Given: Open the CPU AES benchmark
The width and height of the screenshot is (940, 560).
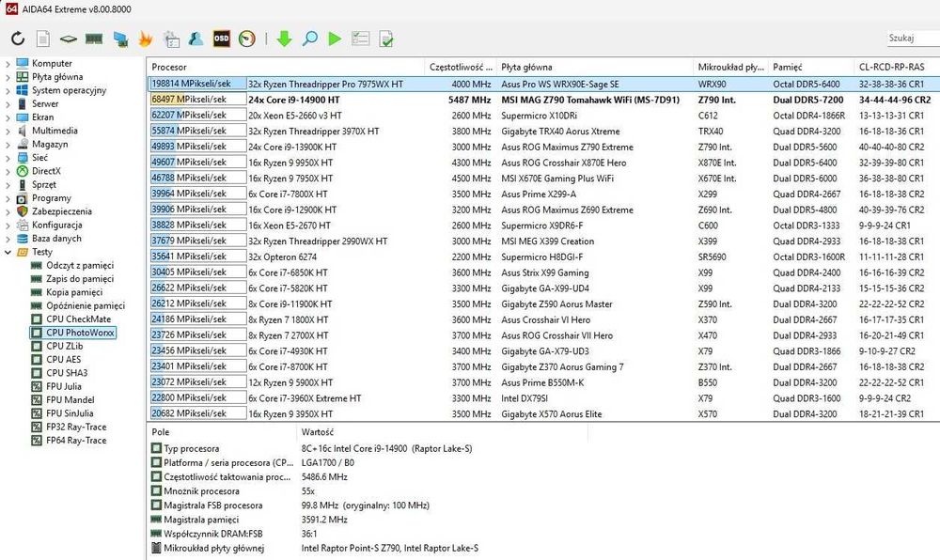Looking at the screenshot, I should [x=64, y=359].
